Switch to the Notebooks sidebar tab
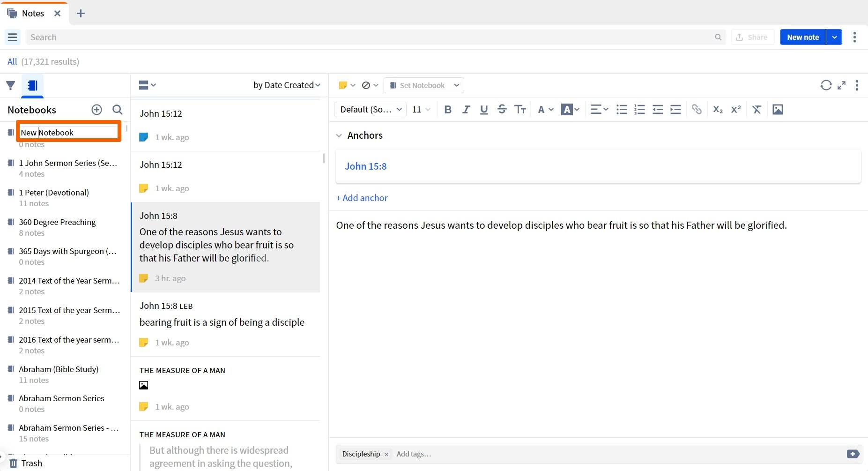Image resolution: width=868 pixels, height=471 pixels. (x=32, y=85)
